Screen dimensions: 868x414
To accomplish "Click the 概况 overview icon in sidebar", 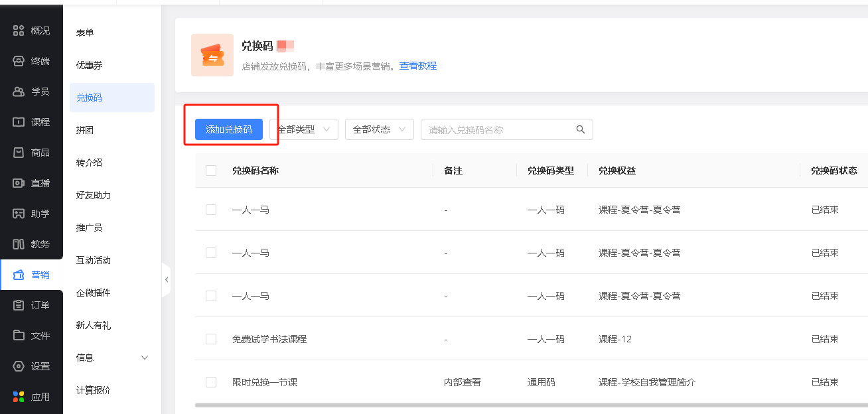I will click(x=19, y=31).
